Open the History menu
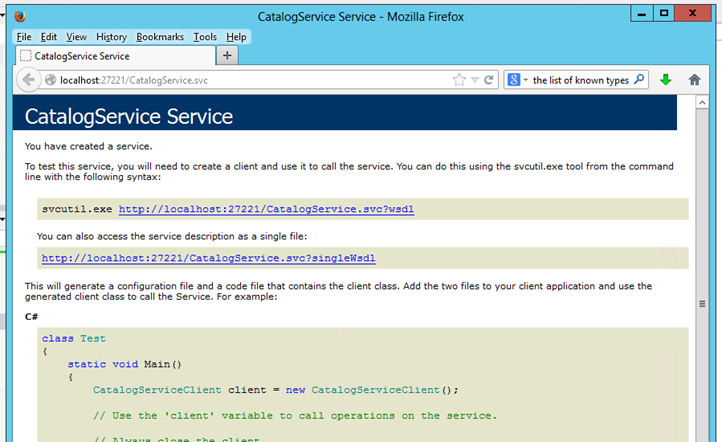The image size is (722, 442). coord(111,37)
